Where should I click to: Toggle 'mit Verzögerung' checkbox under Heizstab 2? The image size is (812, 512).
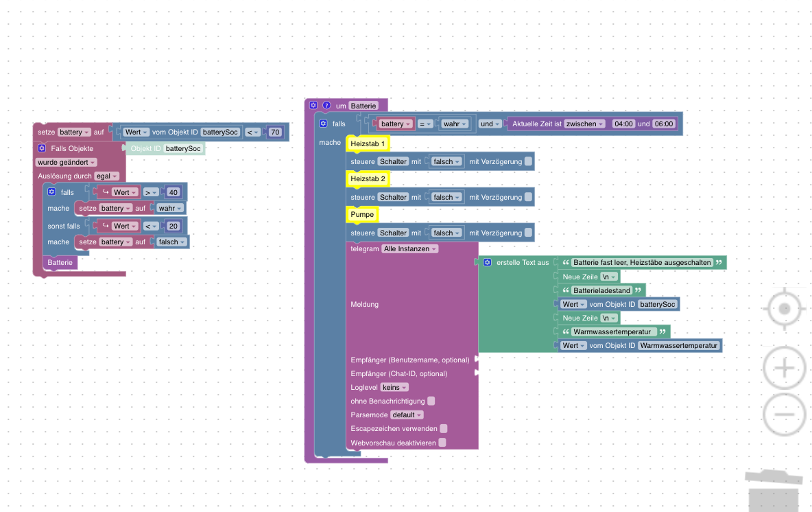(528, 197)
